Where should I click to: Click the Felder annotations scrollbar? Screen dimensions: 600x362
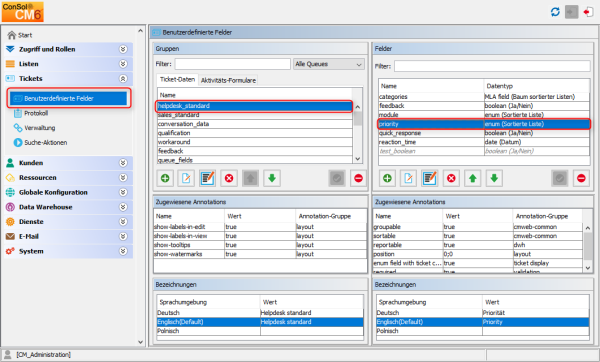[x=588, y=248]
